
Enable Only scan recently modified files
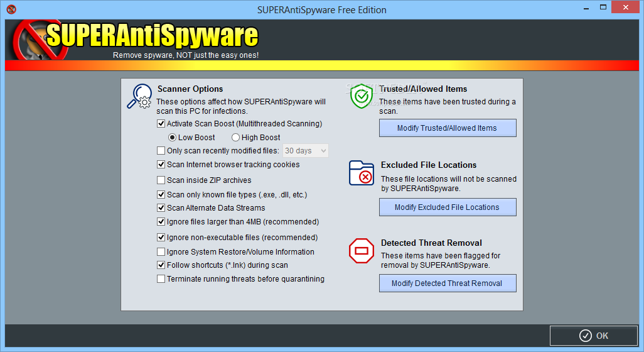tap(161, 150)
